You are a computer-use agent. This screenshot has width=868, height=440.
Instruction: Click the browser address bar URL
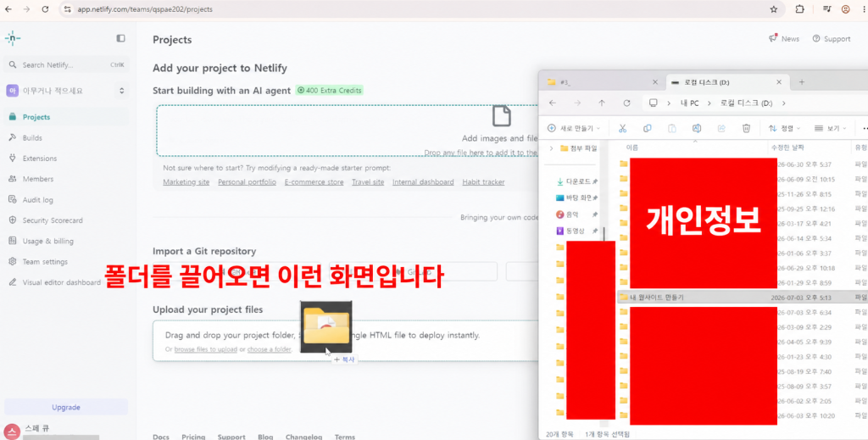[x=146, y=9]
